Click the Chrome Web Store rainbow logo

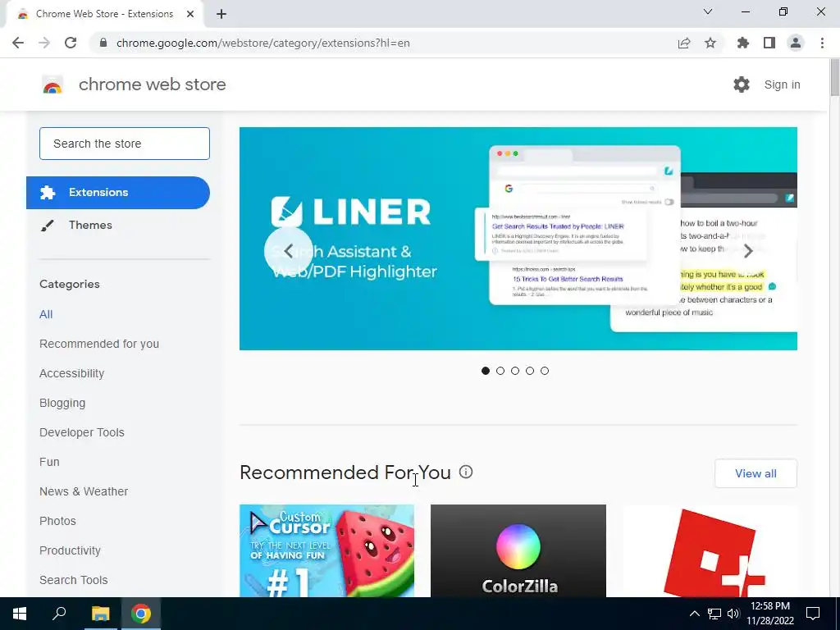point(52,84)
